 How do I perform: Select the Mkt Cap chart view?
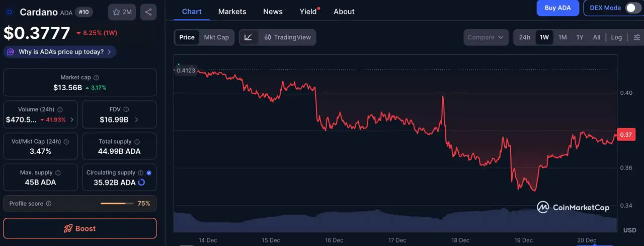point(216,37)
